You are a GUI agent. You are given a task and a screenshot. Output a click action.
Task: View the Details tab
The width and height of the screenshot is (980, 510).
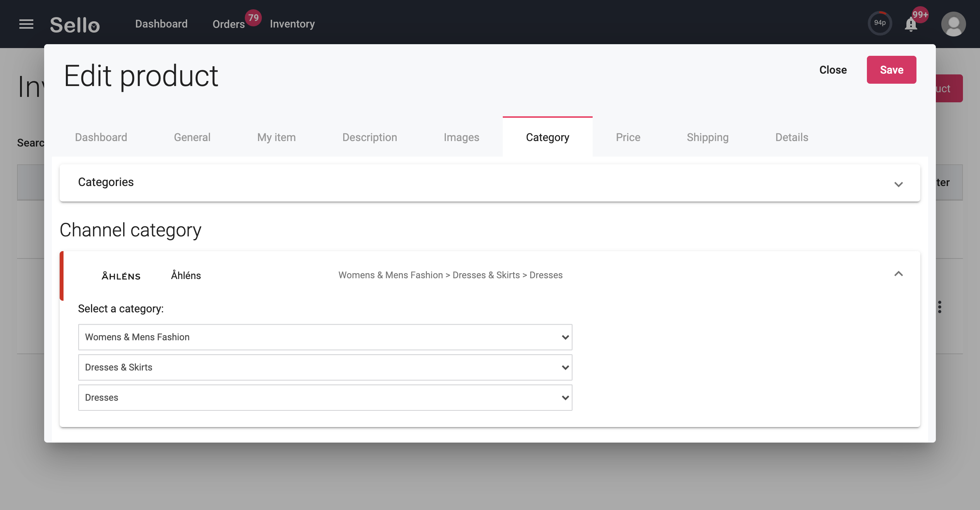(x=792, y=137)
